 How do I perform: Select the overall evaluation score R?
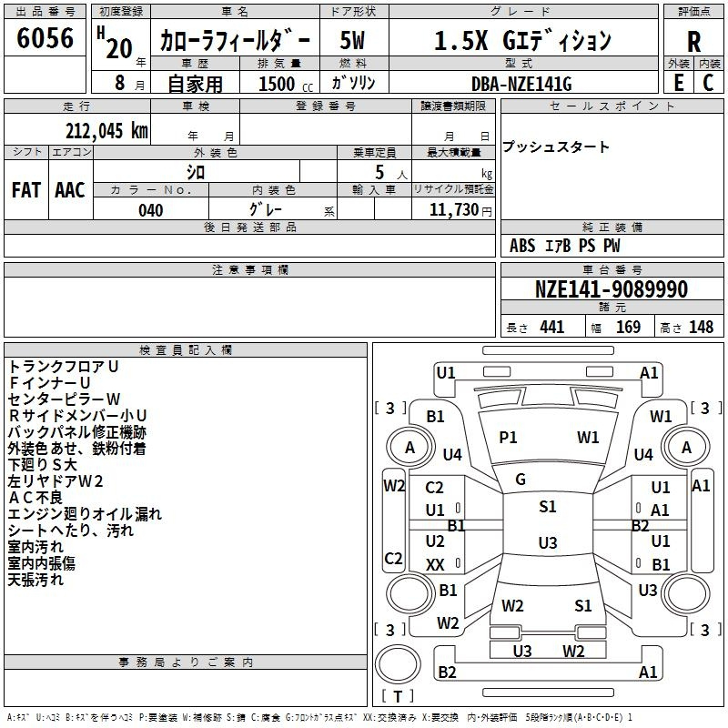(x=693, y=42)
